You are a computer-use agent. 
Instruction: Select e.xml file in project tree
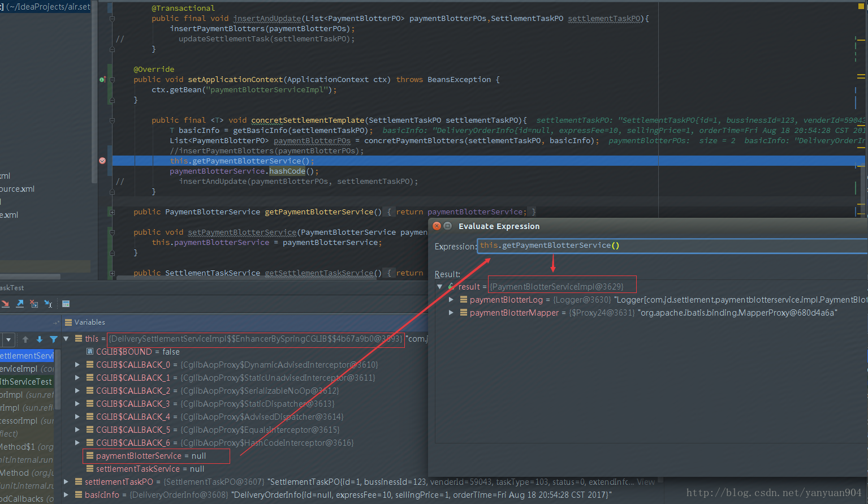point(9,215)
